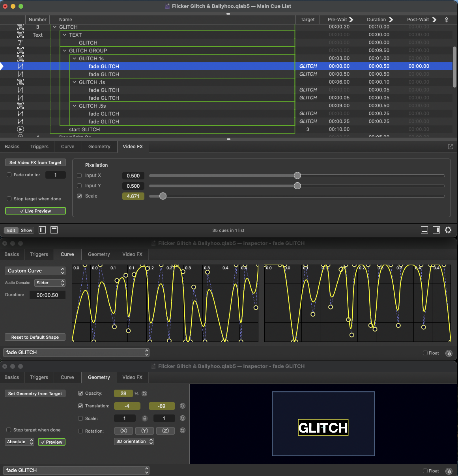The image size is (458, 476).
Task: Open the Geometry tab in upper inspector
Action: pos(99,146)
